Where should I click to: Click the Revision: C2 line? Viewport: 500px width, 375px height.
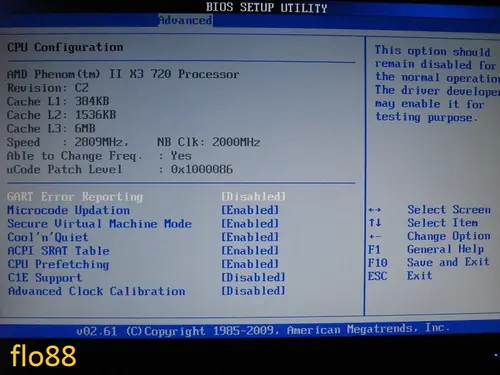(48, 88)
